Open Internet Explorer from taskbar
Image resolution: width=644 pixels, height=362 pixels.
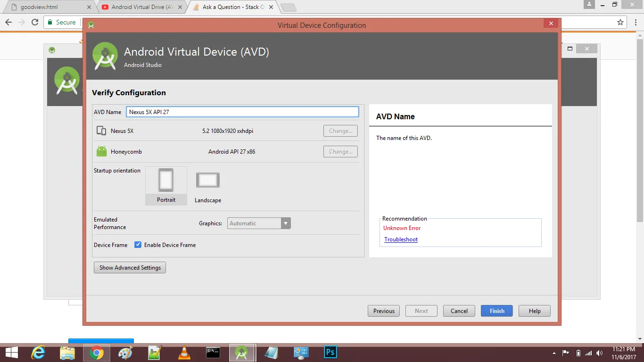click(39, 353)
